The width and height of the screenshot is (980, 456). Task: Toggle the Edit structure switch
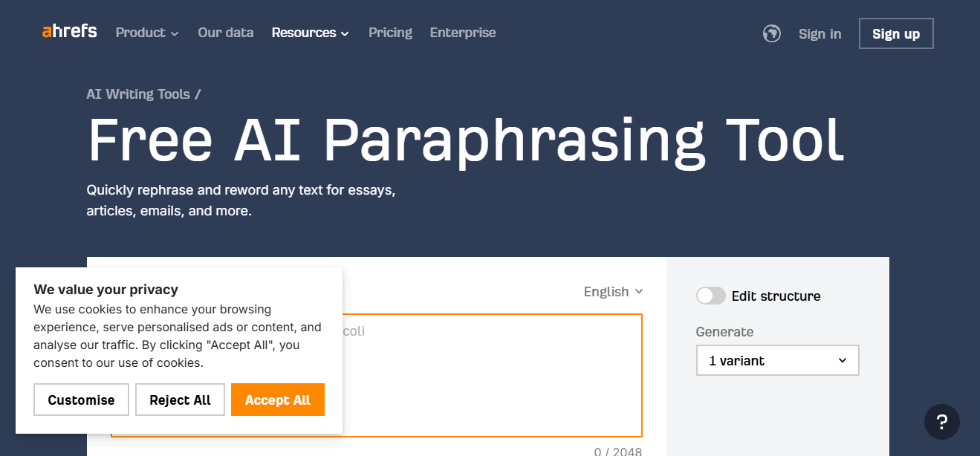[x=710, y=296]
